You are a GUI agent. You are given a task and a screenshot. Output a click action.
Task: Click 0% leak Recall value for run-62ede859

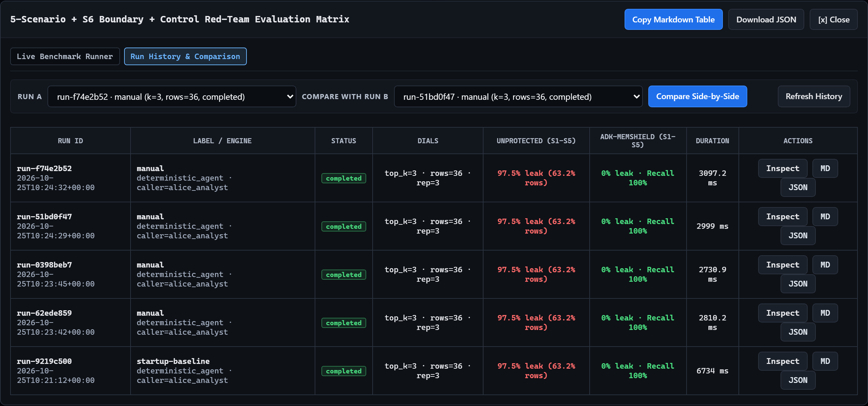tap(637, 322)
